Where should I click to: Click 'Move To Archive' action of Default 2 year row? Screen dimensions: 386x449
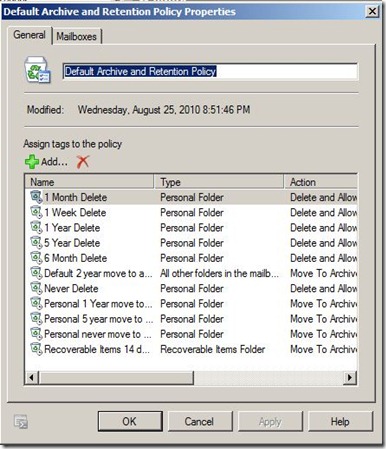323,273
